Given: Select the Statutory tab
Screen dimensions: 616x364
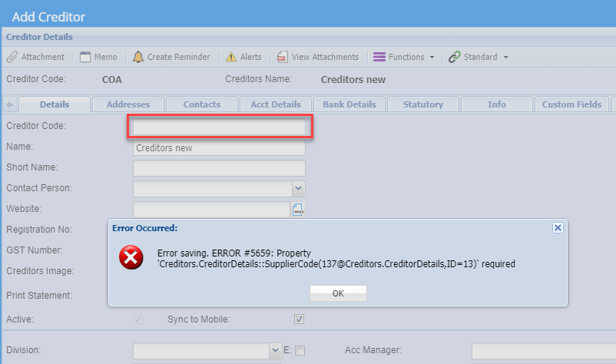Looking at the screenshot, I should click(x=423, y=104).
